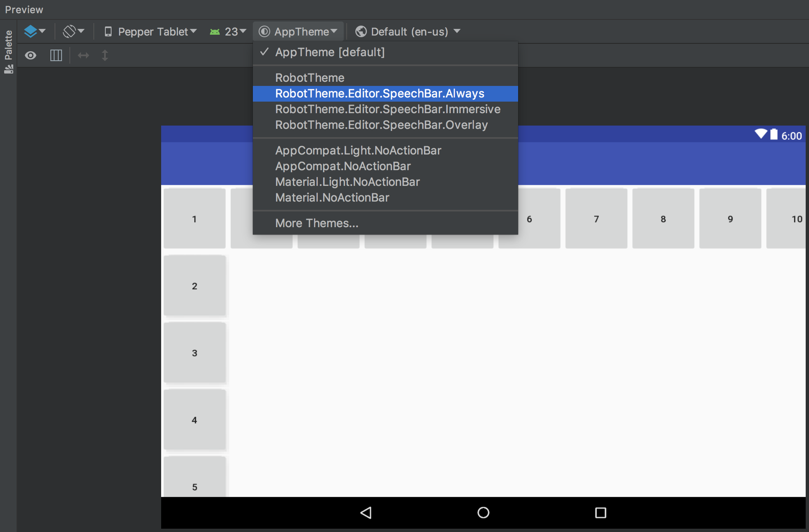The height and width of the screenshot is (532, 809).
Task: Select checked AppTheme [default] entry
Action: coord(330,52)
